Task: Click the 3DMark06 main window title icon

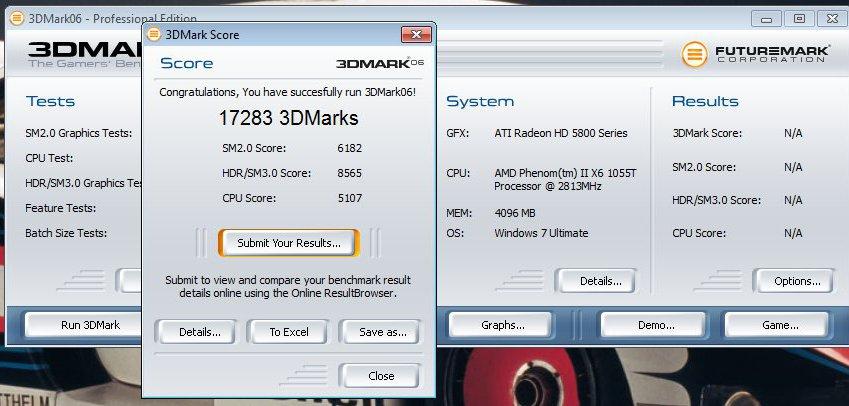Action: [x=17, y=18]
